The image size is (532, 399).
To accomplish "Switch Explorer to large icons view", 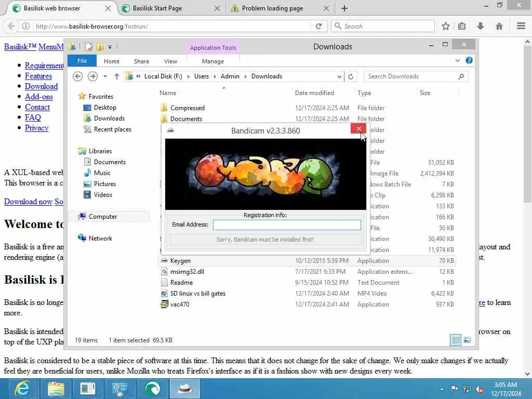I will pos(467,340).
